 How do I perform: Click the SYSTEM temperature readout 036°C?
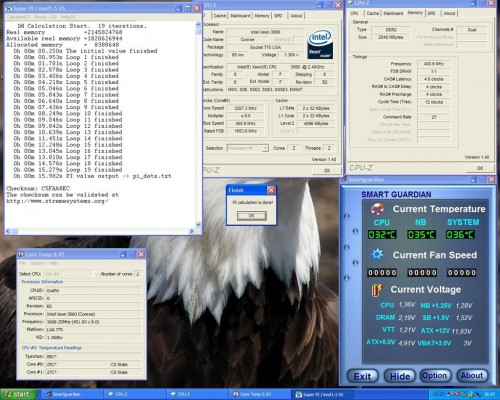(460, 235)
